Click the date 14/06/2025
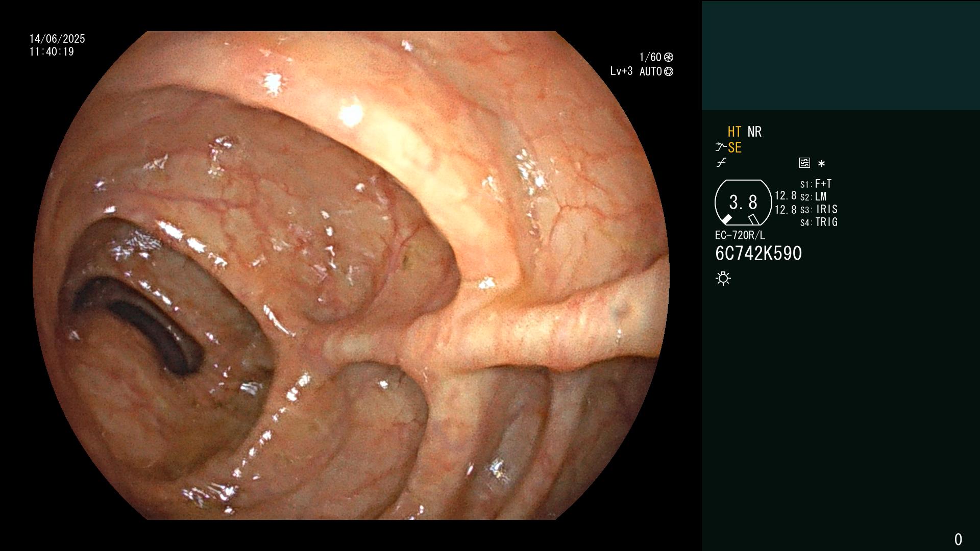Viewport: 980px width, 551px height. point(57,39)
